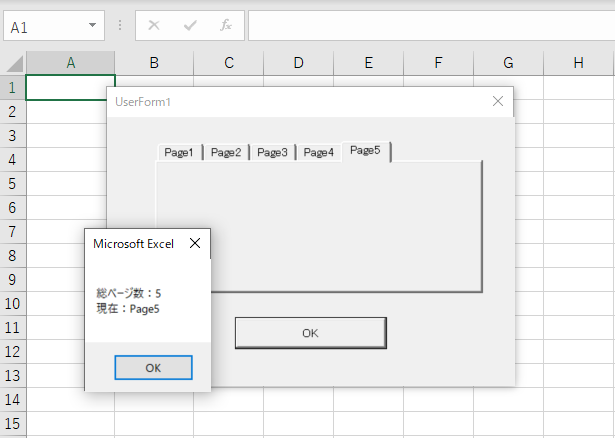615x438 pixels.
Task: Switch to the Page2 tab
Action: point(225,152)
